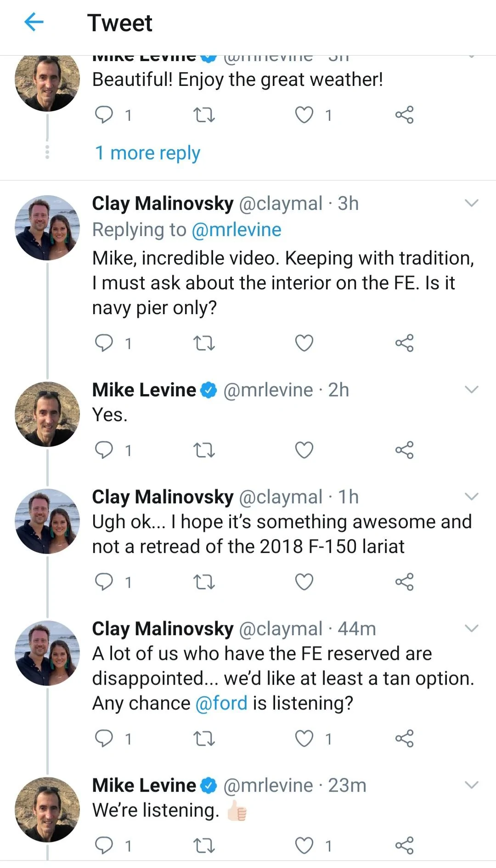Retweet Clay's 'navy pier only?' tweet

point(204,343)
